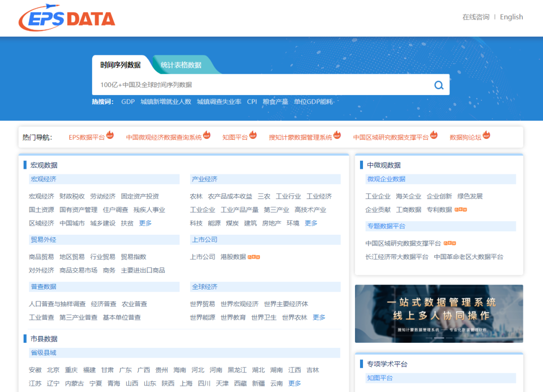The image size is (543, 392).
Task: Click the EPS DATA logo
Action: point(67,18)
